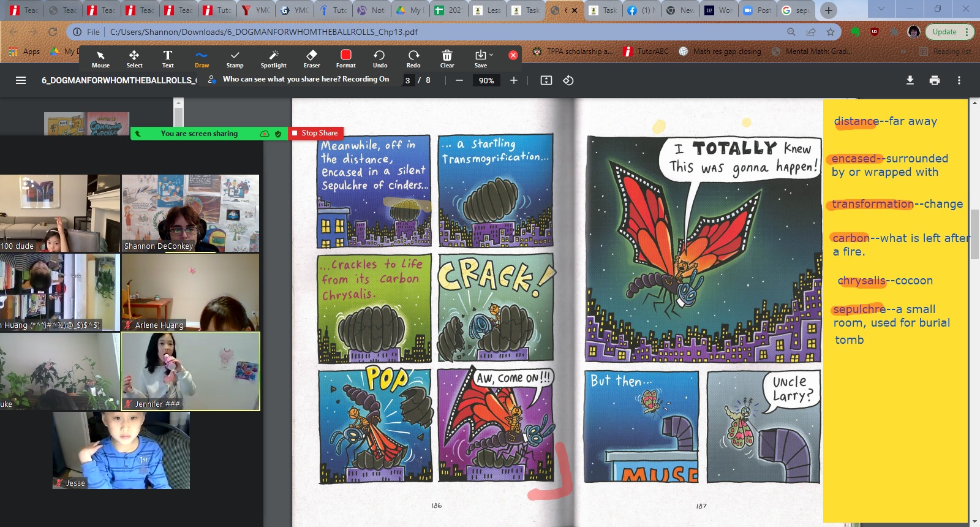Screen dimensions: 980x527
Task: Switch to the Noti browser tab
Action: (371, 10)
